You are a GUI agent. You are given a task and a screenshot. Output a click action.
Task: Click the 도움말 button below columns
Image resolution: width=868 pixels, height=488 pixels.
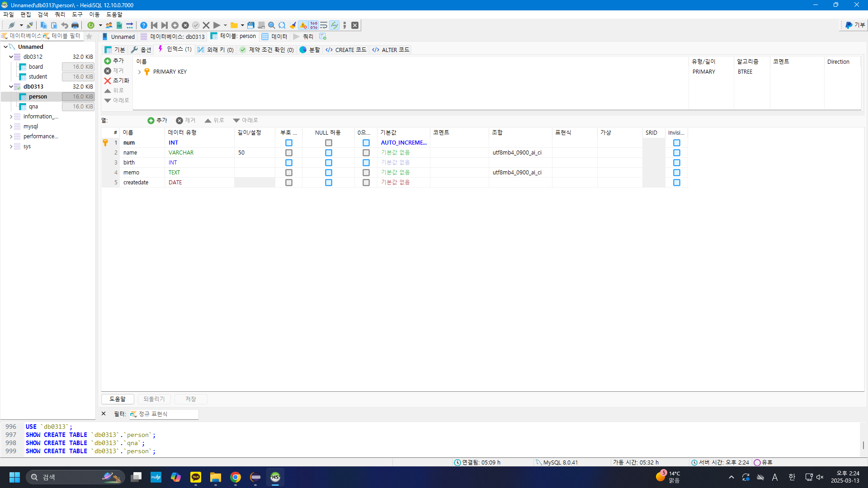click(x=118, y=399)
